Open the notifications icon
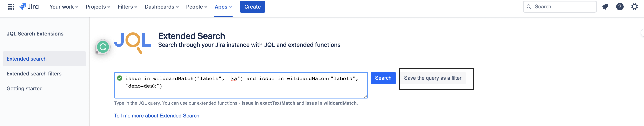The width and height of the screenshot is (644, 126). (x=605, y=7)
